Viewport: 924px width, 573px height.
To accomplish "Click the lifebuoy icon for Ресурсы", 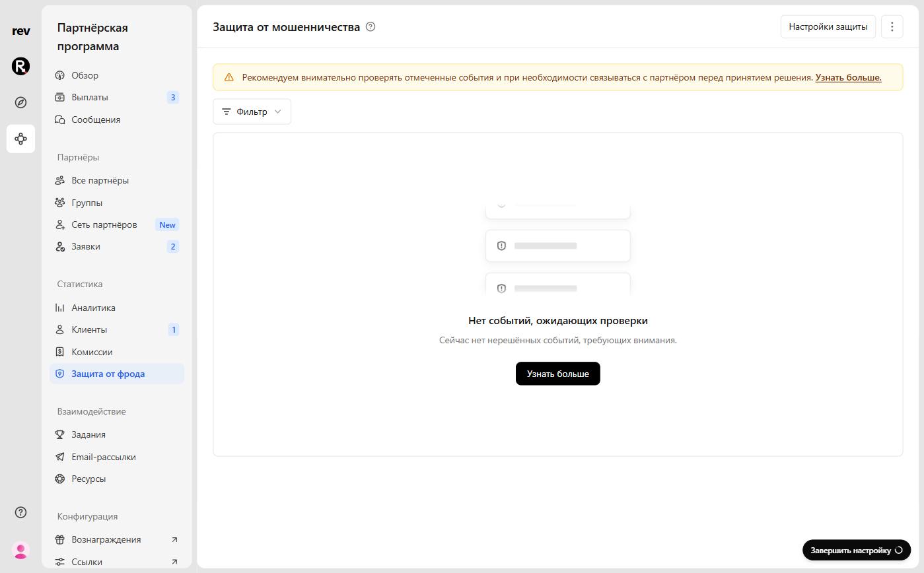I will (x=59, y=479).
